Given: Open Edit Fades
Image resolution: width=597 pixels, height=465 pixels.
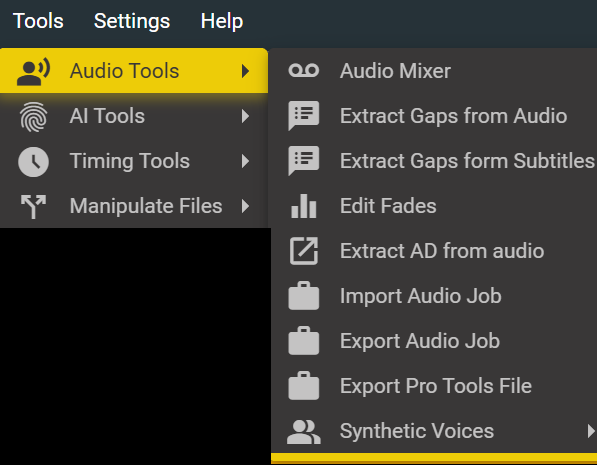Looking at the screenshot, I should coord(434,206).
